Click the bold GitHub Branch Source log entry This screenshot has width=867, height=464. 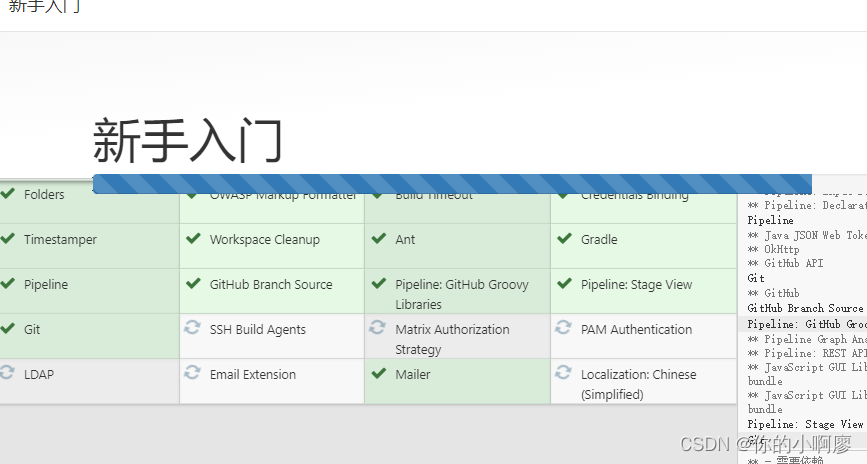(x=805, y=308)
